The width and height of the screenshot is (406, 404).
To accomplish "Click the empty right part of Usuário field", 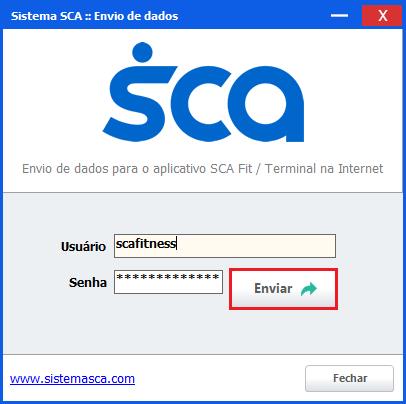I will point(257,246).
